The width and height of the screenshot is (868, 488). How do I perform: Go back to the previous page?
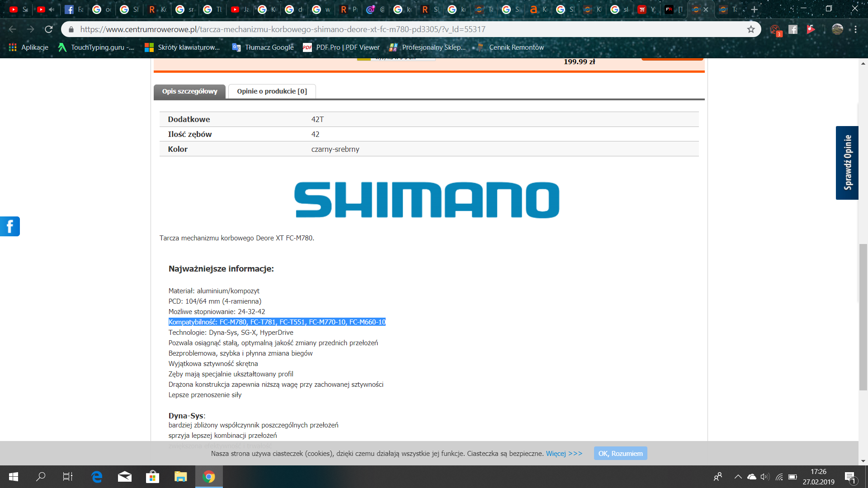(12, 29)
